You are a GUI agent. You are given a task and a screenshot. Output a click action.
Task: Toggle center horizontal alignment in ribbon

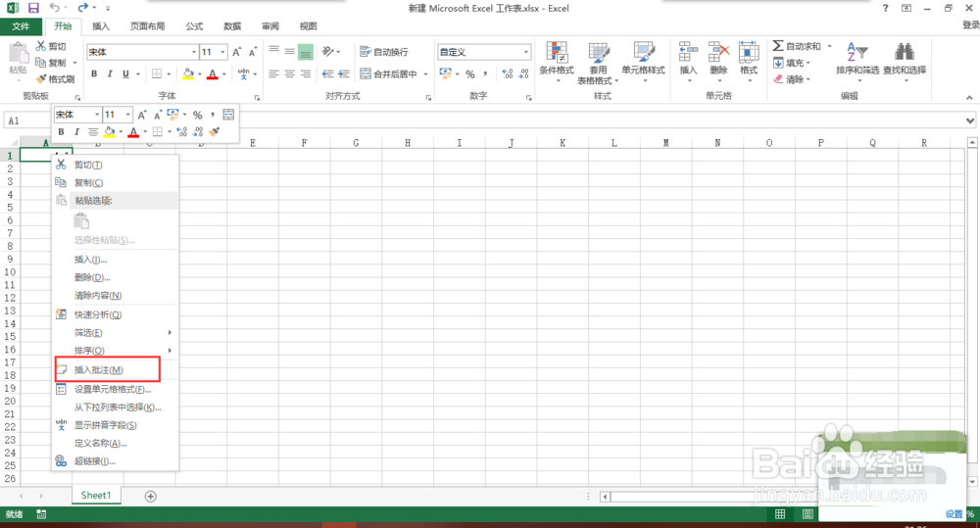click(x=289, y=73)
